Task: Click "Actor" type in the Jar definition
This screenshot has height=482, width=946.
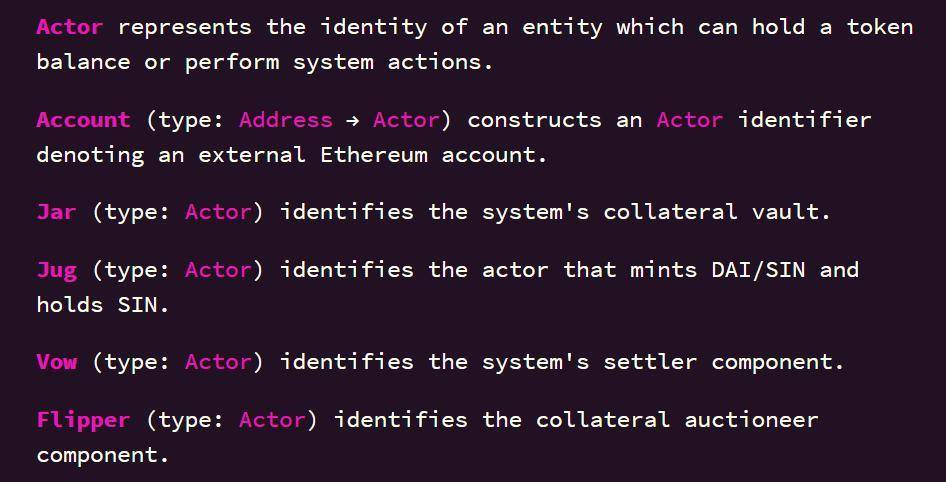Action: (x=218, y=212)
